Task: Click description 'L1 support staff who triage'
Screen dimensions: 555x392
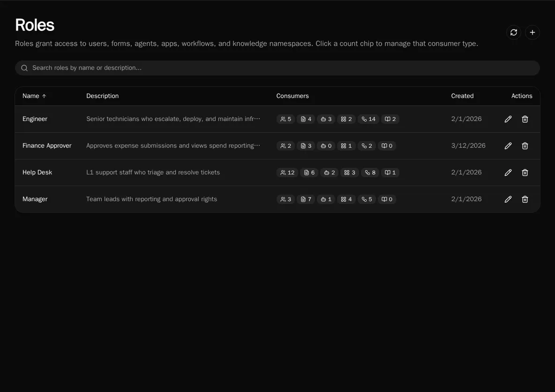Action: tap(153, 173)
